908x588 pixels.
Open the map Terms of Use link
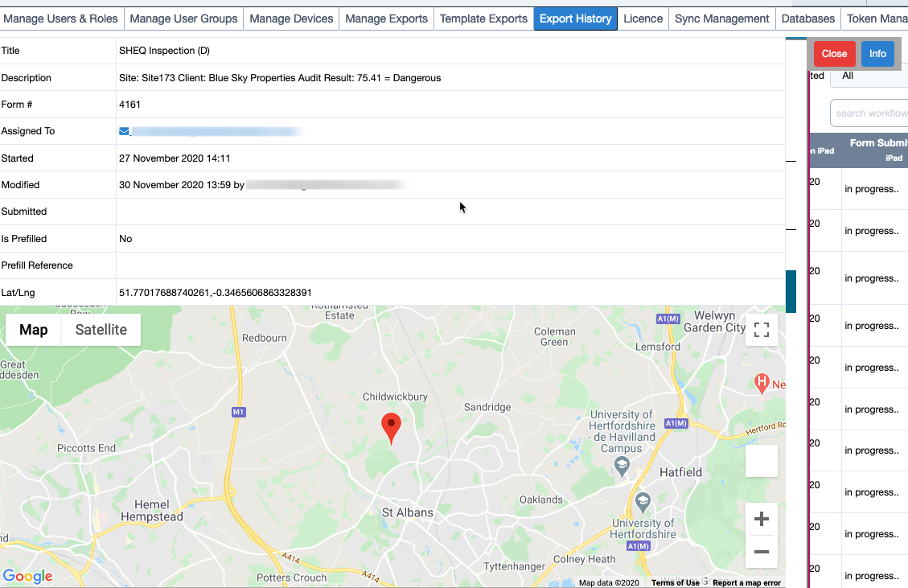676,583
